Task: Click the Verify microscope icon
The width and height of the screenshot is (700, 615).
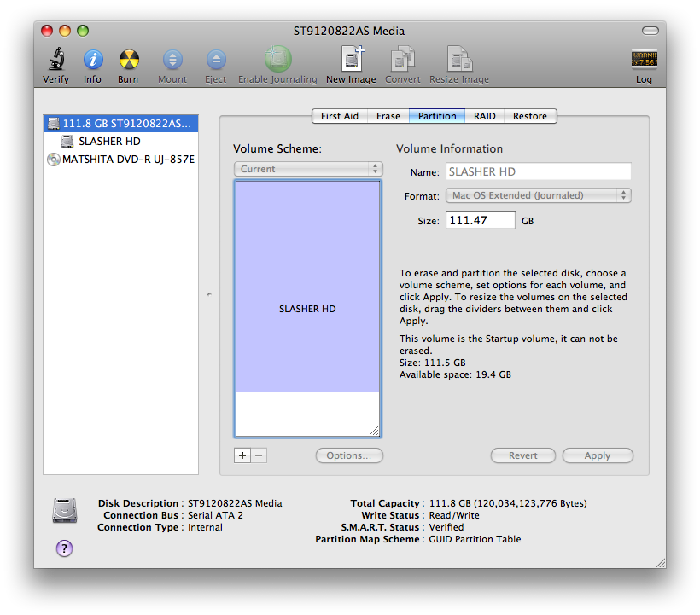Action: (x=56, y=60)
